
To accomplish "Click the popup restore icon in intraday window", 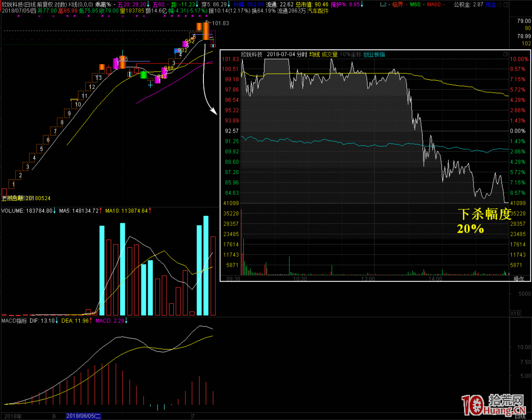I will click(505, 54).
